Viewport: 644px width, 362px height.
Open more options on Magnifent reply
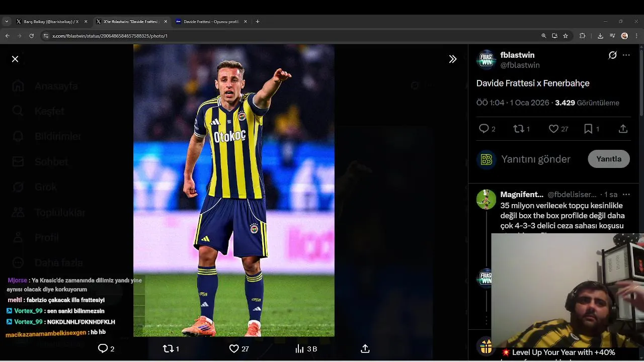click(626, 194)
